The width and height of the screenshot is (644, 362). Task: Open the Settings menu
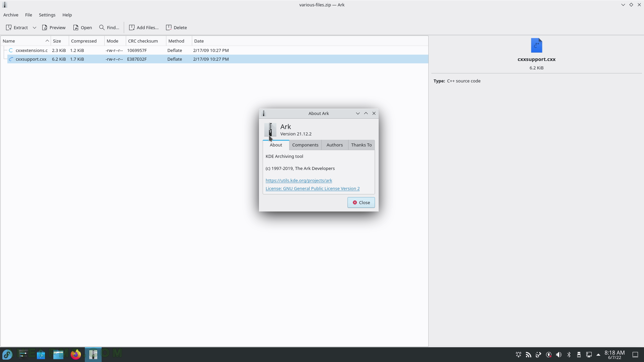47,15
